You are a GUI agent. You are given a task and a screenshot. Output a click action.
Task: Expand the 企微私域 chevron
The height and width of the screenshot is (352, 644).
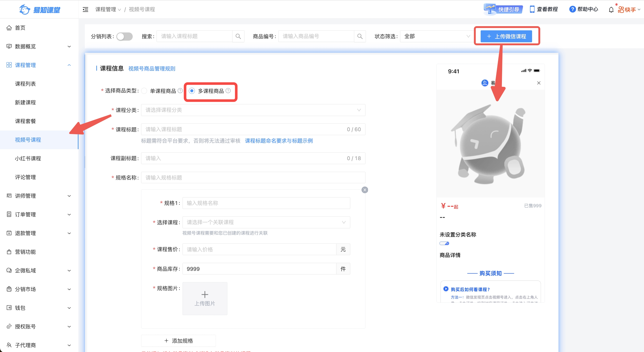pyautogui.click(x=69, y=271)
